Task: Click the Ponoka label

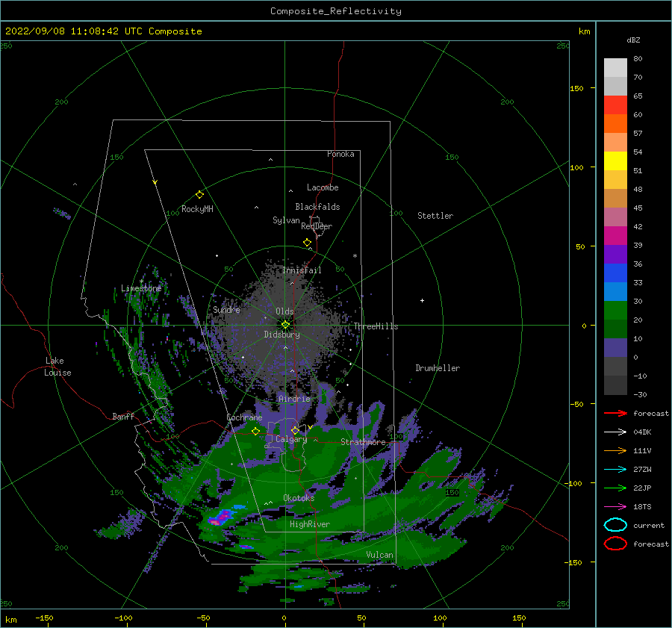Action: pos(340,154)
